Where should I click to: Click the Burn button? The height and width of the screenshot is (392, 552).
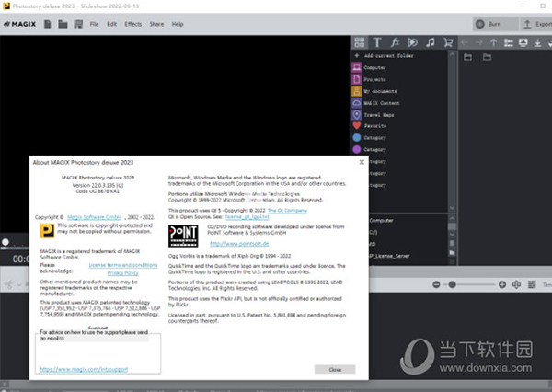coord(495,24)
